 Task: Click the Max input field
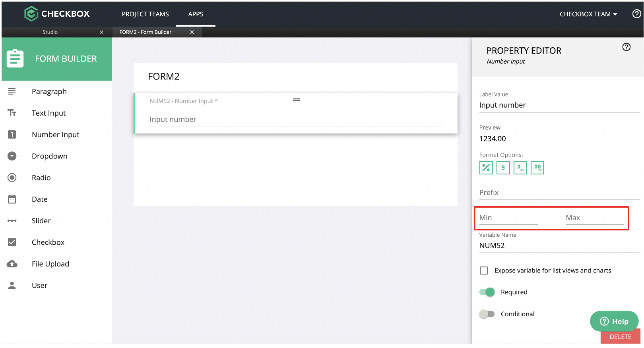[595, 218]
